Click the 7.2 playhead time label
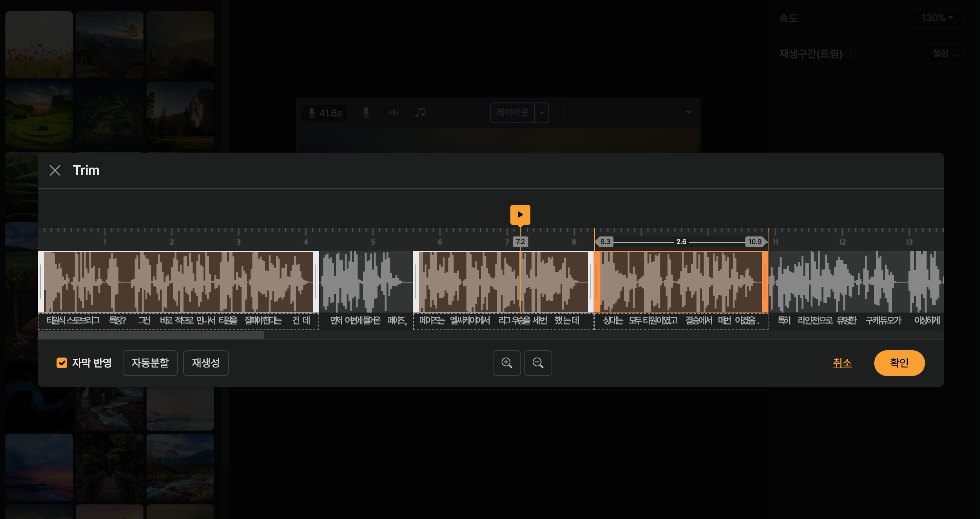 pos(520,242)
